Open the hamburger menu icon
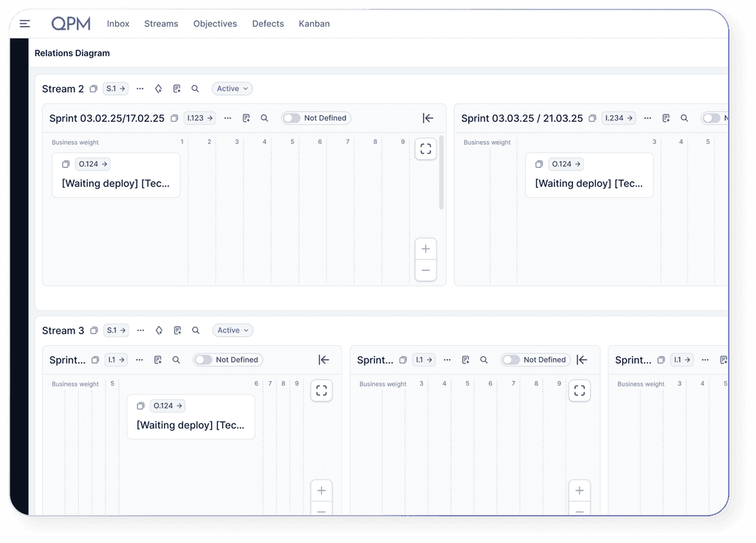The image size is (756, 543). click(x=24, y=24)
